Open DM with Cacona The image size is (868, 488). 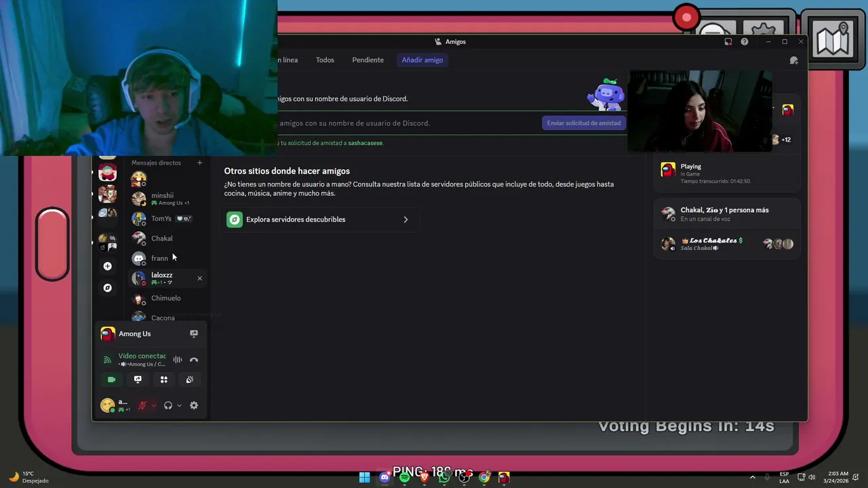pyautogui.click(x=167, y=317)
